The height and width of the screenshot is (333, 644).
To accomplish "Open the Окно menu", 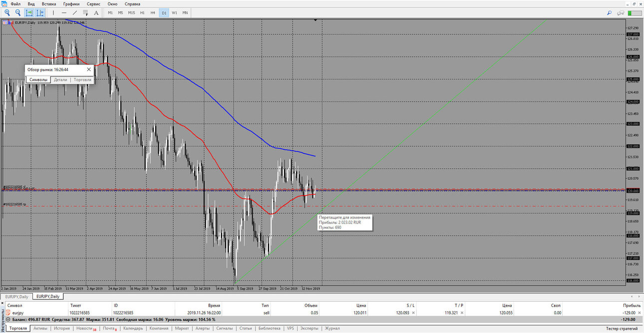I will click(112, 3).
